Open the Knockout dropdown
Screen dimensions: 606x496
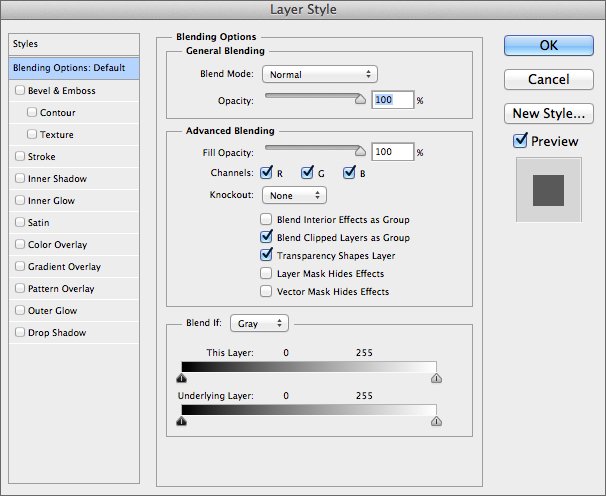pyautogui.click(x=294, y=195)
